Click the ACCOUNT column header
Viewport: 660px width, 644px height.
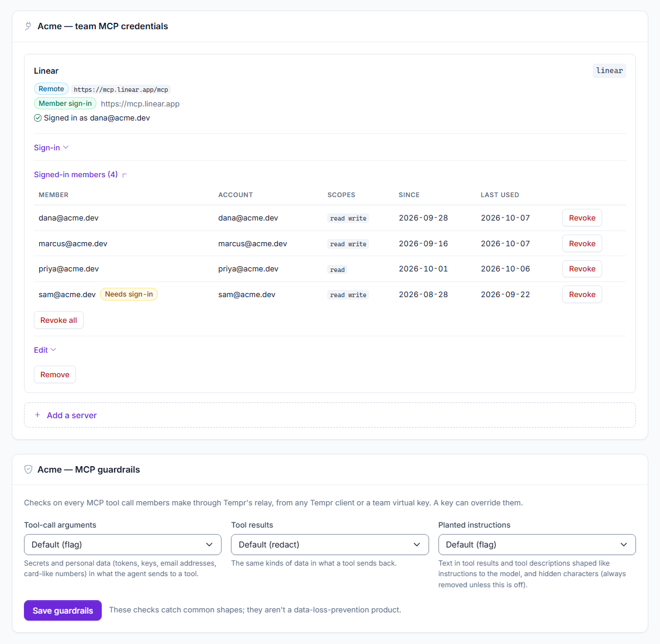(235, 195)
